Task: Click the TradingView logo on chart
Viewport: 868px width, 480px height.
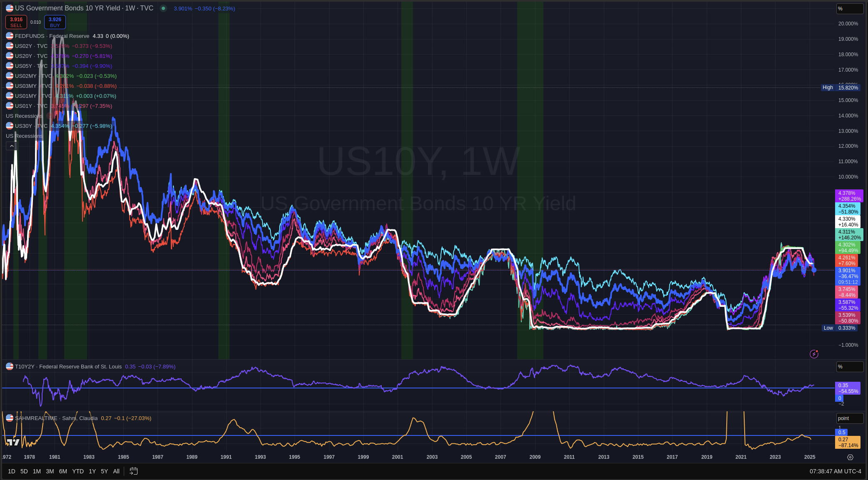Action: [13, 442]
